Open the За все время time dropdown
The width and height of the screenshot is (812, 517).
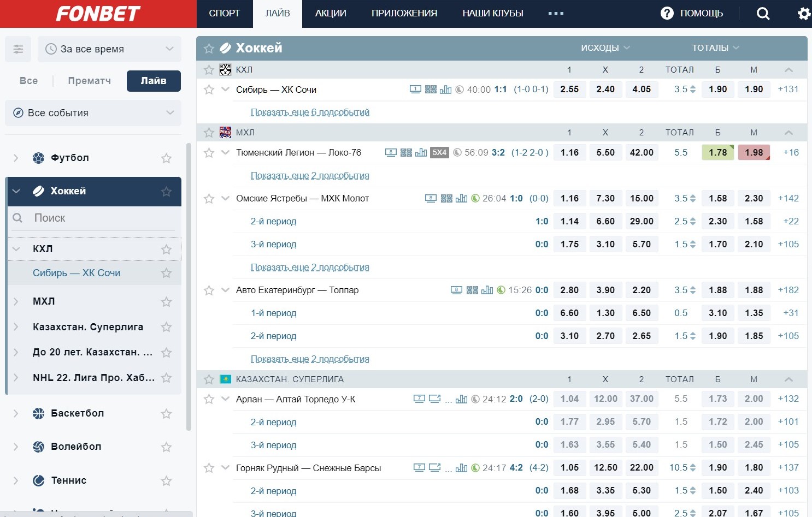(x=109, y=49)
